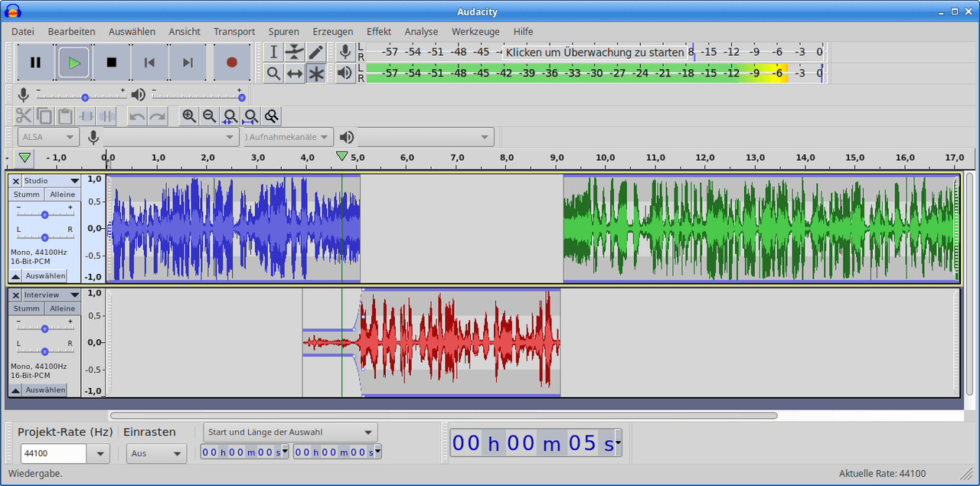Select the Auswahlwerkzeug (selection tool)
This screenshot has height=486, width=980.
click(x=272, y=51)
